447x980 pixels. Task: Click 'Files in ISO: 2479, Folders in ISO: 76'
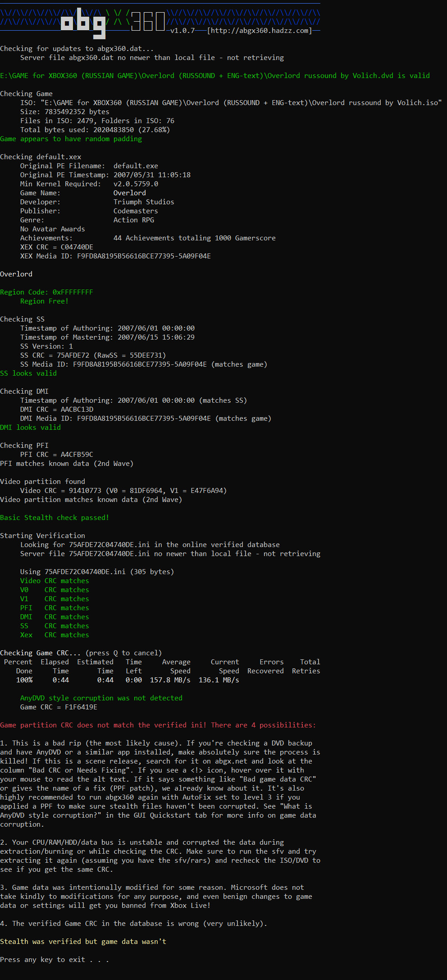click(x=97, y=121)
